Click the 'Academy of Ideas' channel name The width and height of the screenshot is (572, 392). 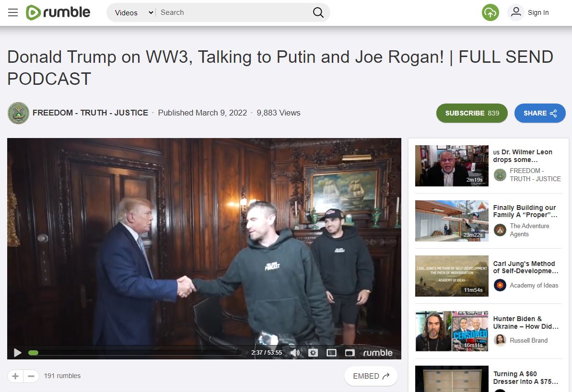(534, 285)
